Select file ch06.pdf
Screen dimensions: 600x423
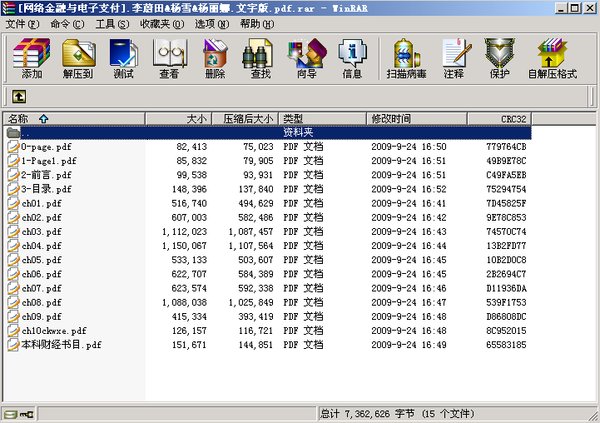pos(41,274)
